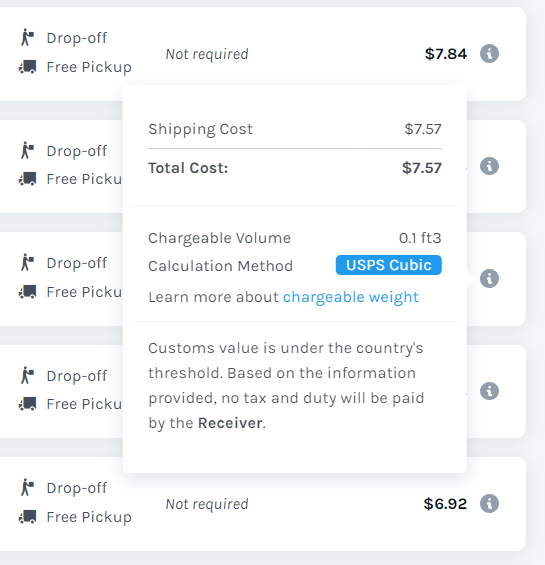Click pickup truck icon in first row
This screenshot has width=545, height=565.
point(27,67)
